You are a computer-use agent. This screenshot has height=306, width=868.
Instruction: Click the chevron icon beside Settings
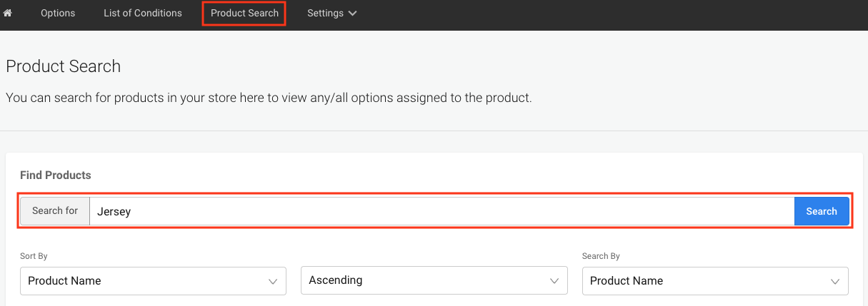[353, 14]
